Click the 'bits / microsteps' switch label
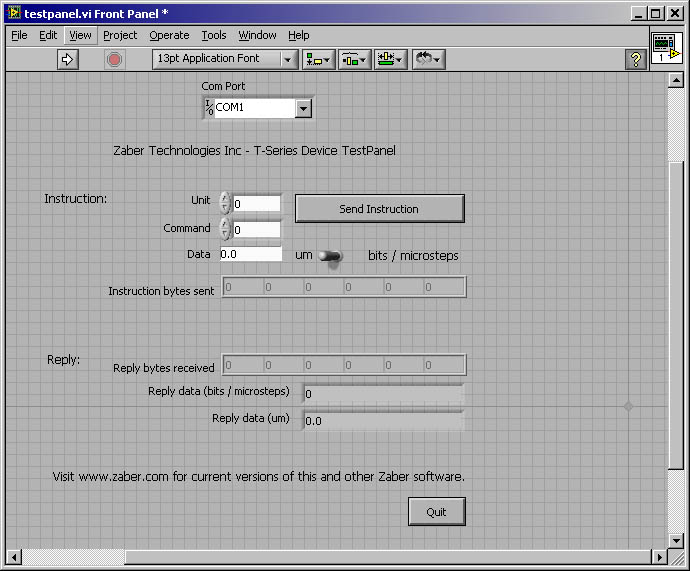This screenshot has width=690, height=571. (413, 256)
